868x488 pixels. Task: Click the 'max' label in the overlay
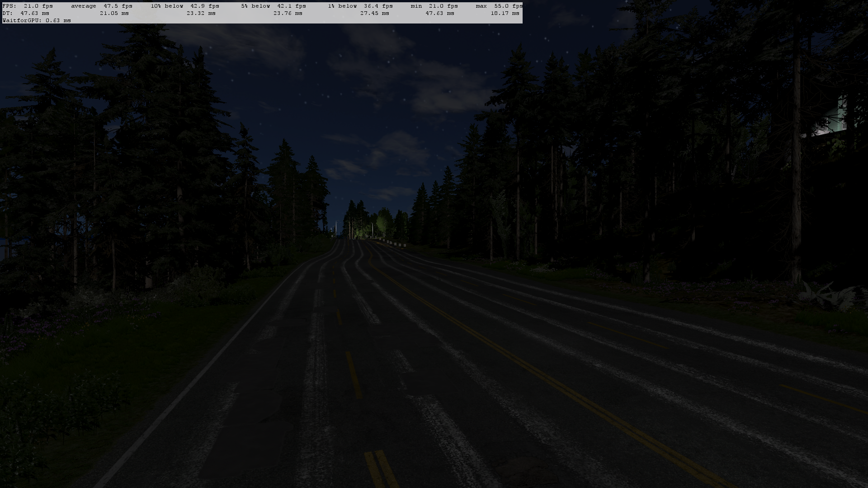pyautogui.click(x=481, y=6)
